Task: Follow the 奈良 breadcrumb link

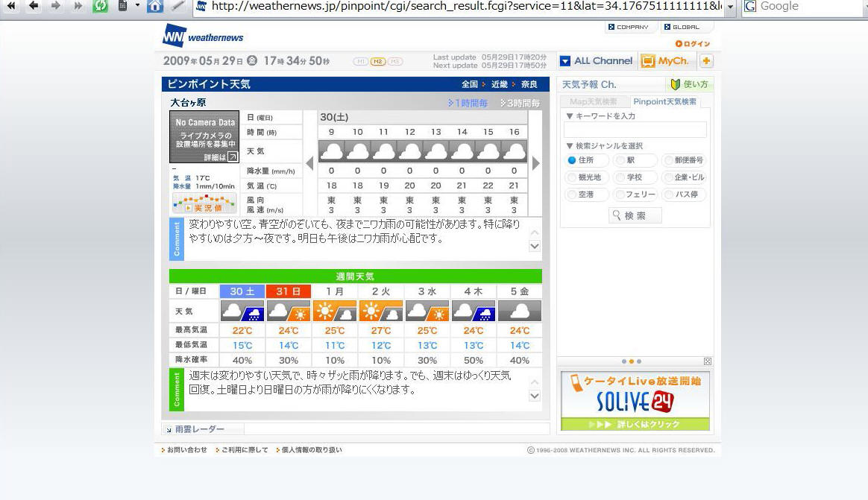Action: pyautogui.click(x=529, y=84)
